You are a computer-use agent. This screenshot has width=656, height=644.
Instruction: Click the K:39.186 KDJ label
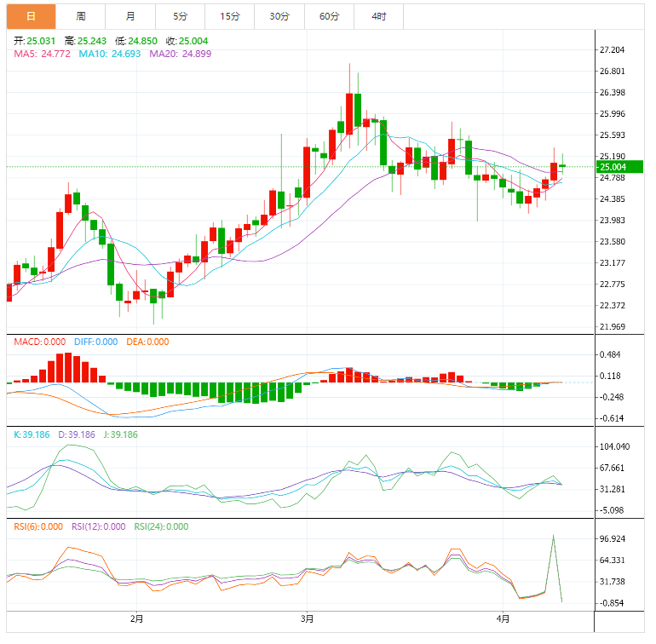[33, 434]
